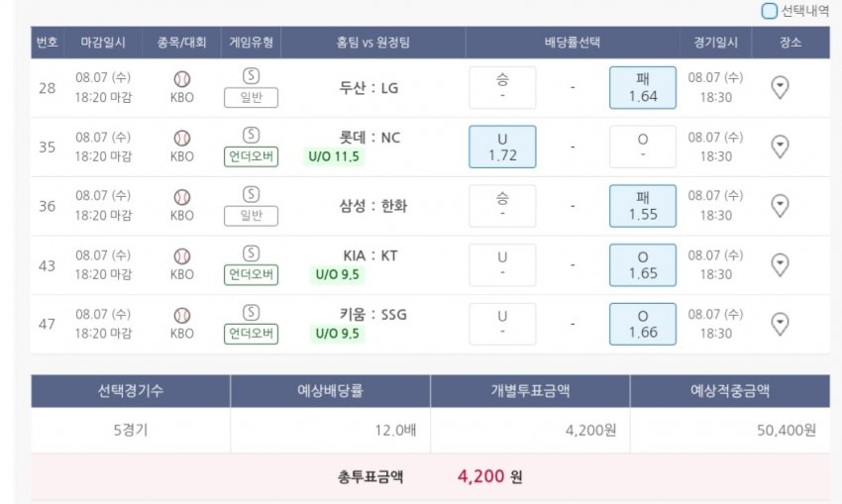Click U/O 9.5 label in KIA : KT row

337,274
